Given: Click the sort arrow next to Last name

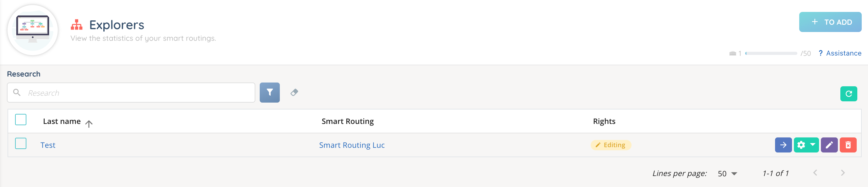Looking at the screenshot, I should 89,124.
